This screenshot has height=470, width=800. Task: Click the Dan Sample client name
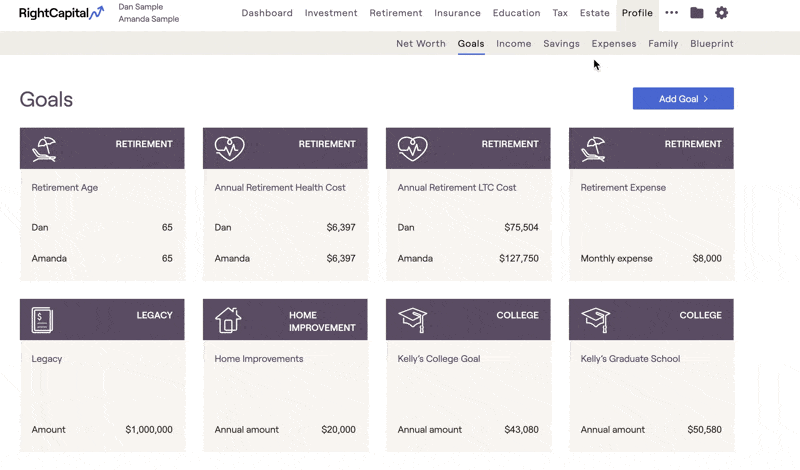click(141, 7)
